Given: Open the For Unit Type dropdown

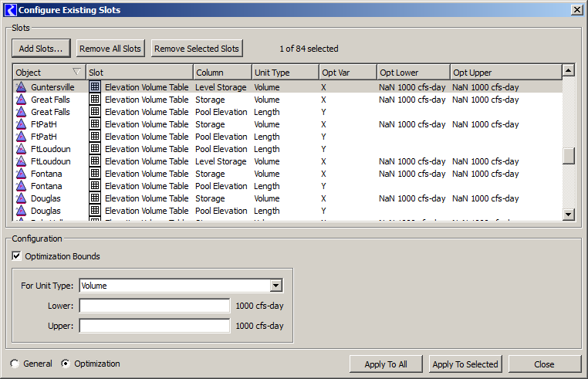Looking at the screenshot, I should click(x=276, y=286).
